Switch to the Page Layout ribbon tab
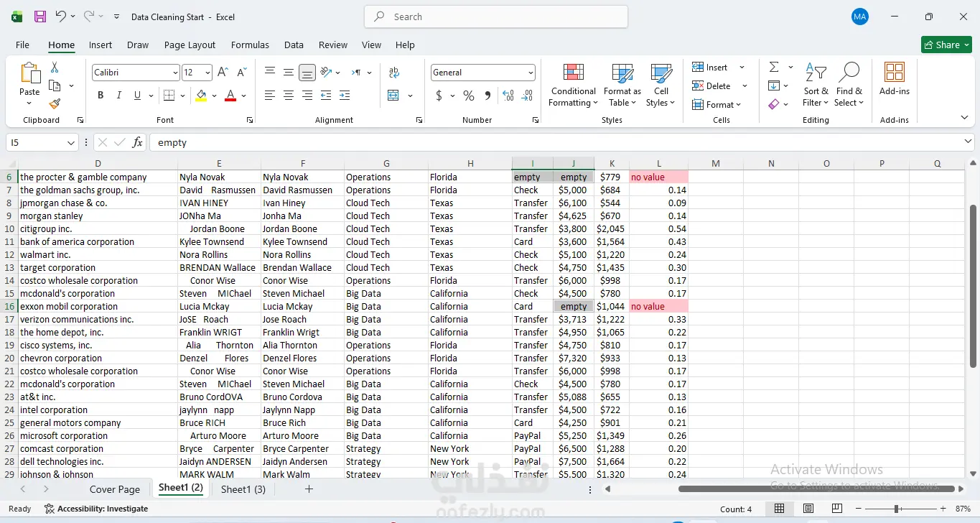The width and height of the screenshot is (980, 523). tap(190, 45)
